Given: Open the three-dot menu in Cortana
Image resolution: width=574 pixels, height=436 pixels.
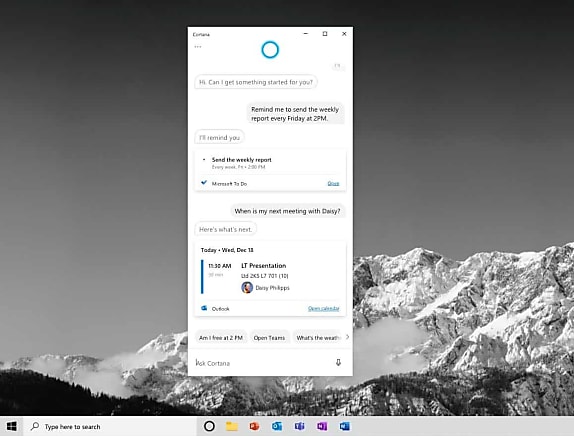Looking at the screenshot, I should (198, 47).
